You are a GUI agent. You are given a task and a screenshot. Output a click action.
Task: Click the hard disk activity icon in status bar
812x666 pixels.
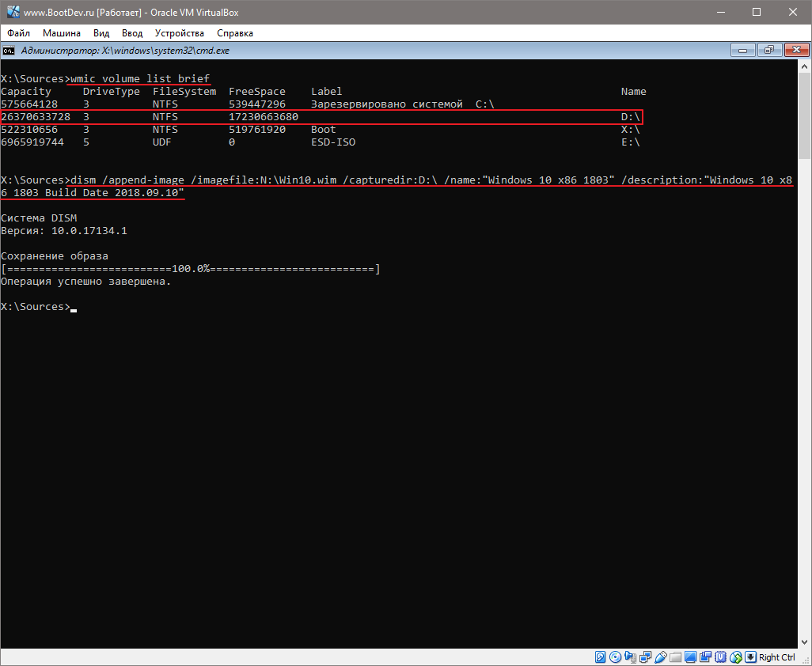click(599, 657)
